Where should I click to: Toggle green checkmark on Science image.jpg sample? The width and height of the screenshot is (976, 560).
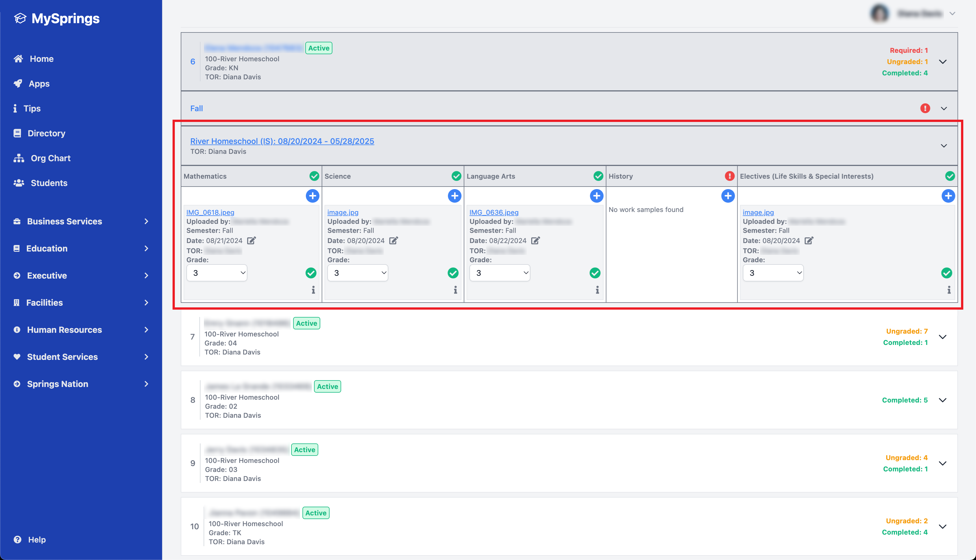click(x=453, y=273)
